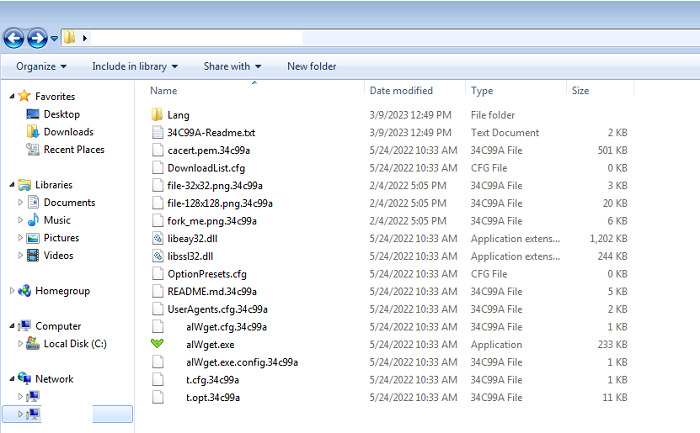Expand Local Disk (C:) tree node

[x=20, y=344]
